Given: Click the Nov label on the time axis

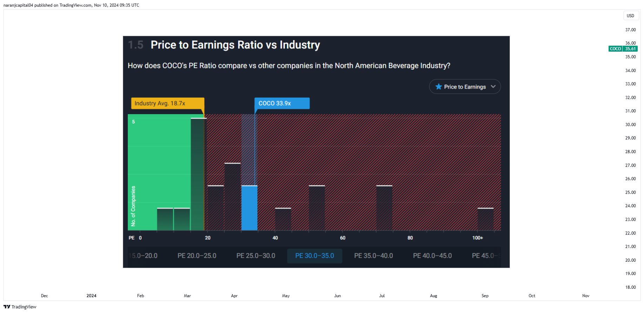Looking at the screenshot, I should (586, 296).
